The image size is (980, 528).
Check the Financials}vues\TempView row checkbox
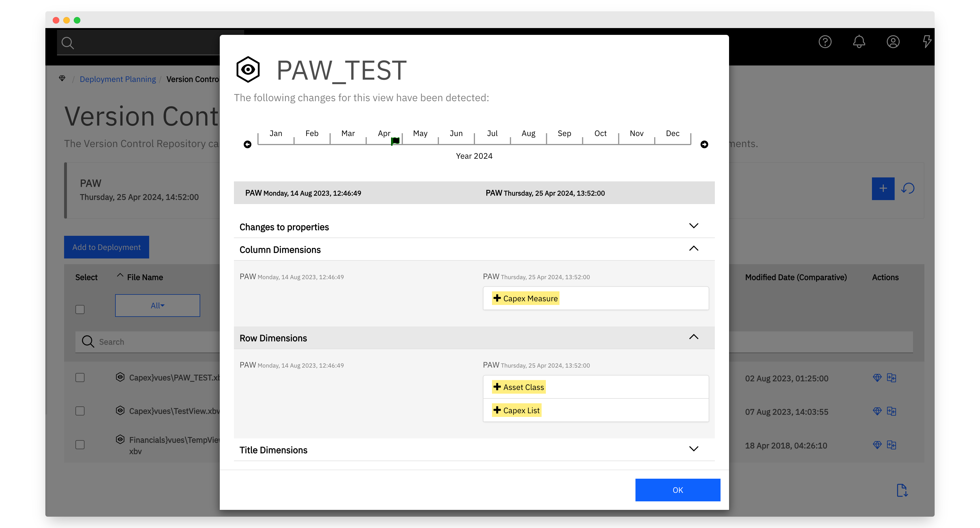[x=80, y=444]
